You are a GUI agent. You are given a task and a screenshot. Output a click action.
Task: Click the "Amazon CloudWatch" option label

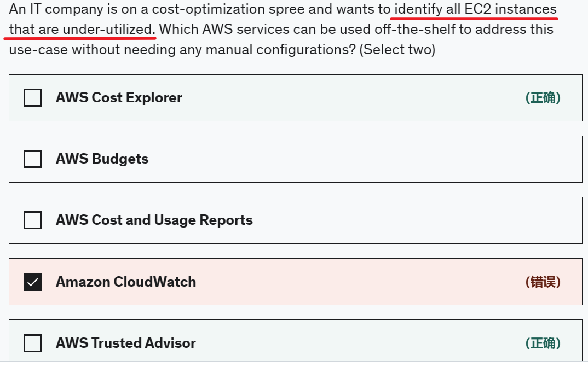(126, 282)
